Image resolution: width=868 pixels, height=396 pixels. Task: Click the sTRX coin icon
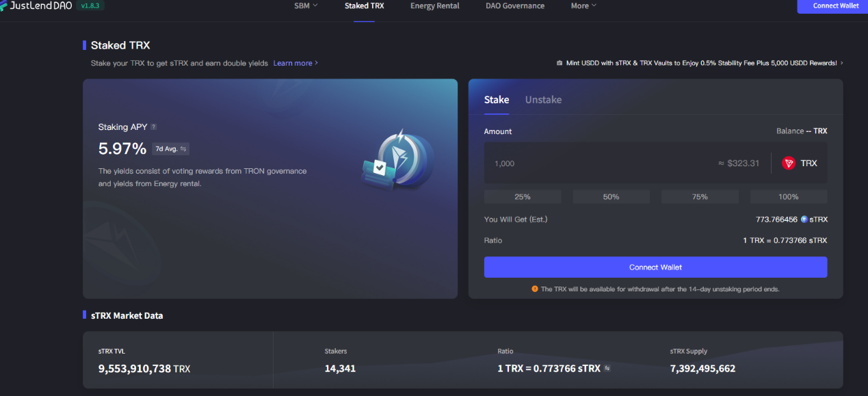click(x=804, y=220)
